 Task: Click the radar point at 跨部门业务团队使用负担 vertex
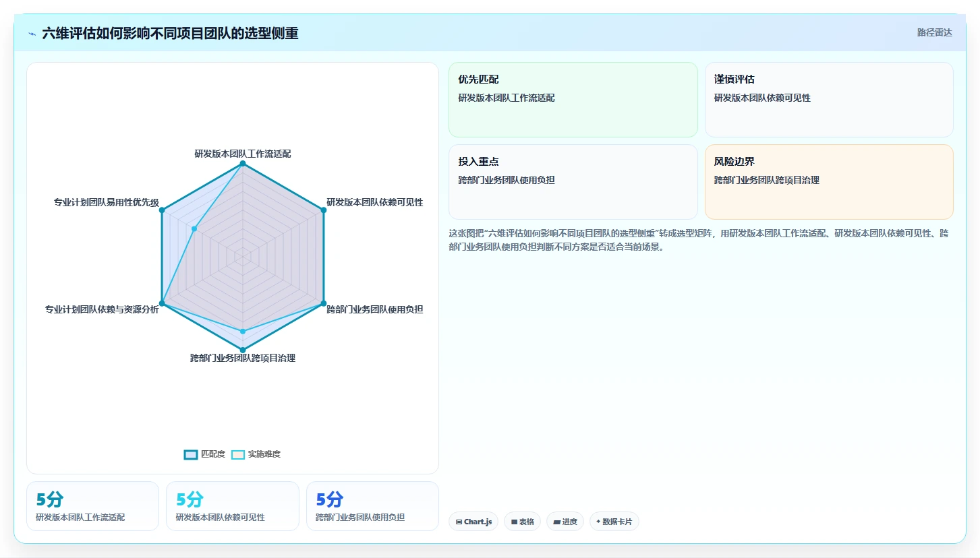pyautogui.click(x=324, y=303)
